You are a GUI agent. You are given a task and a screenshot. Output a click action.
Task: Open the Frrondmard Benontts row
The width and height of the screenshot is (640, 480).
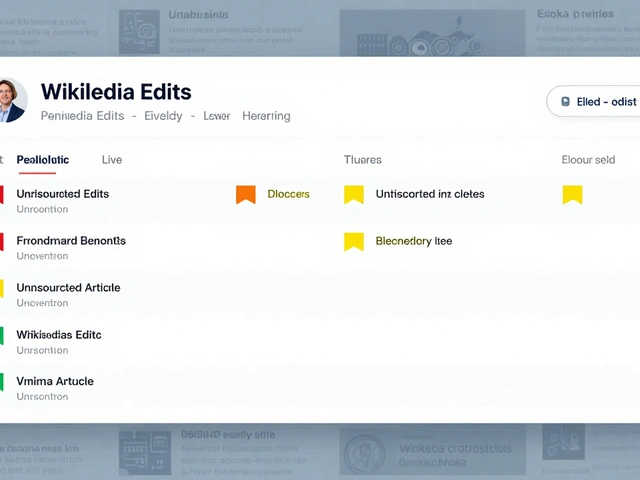tap(71, 241)
